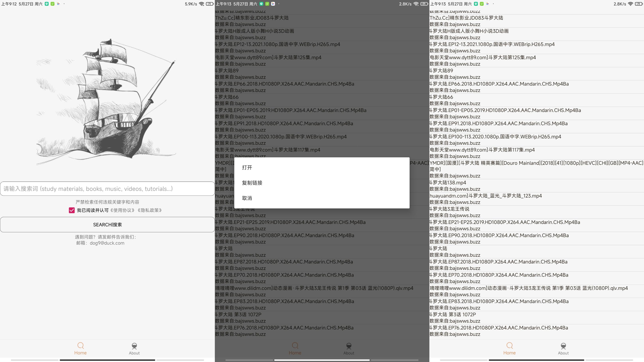Select 打开 from context menu
The height and width of the screenshot is (362, 644).
tap(247, 168)
